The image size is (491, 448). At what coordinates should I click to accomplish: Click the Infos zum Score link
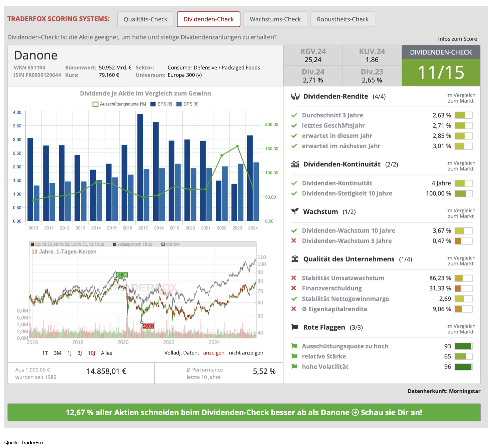coord(457,39)
